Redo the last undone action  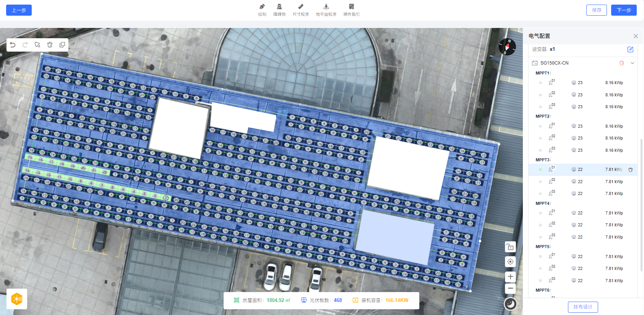click(x=25, y=45)
